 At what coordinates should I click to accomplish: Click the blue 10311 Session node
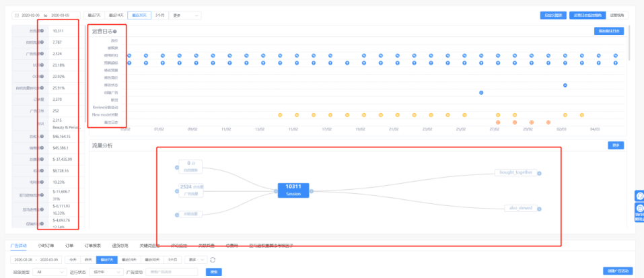(x=293, y=190)
